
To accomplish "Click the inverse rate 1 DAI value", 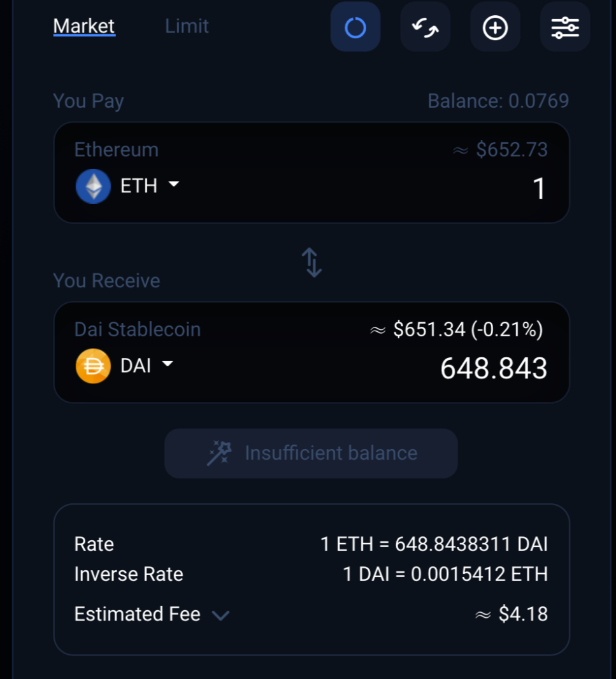I will pos(445,574).
